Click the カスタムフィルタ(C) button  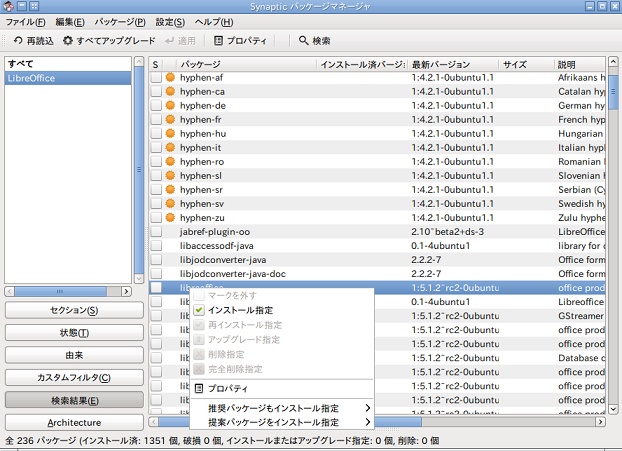point(74,378)
